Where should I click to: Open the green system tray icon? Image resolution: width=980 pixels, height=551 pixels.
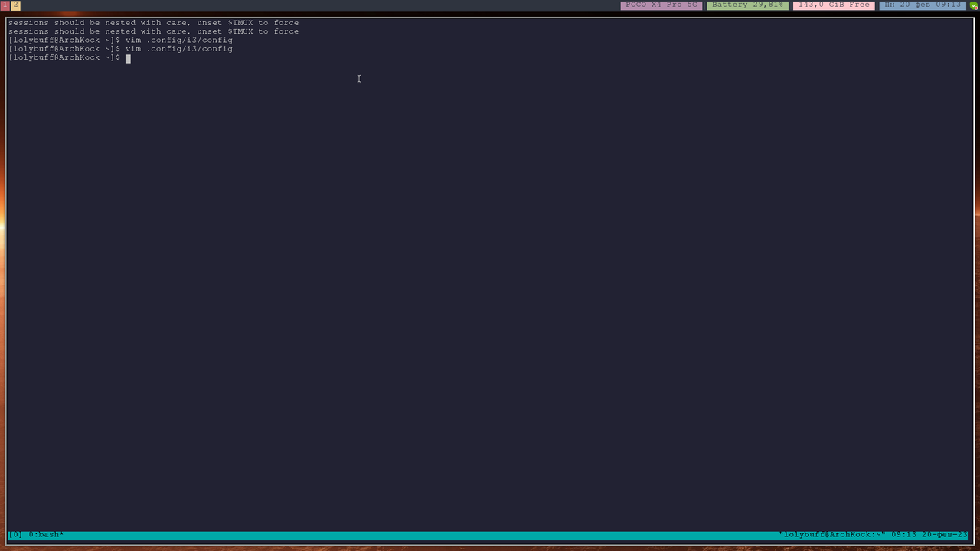[974, 5]
